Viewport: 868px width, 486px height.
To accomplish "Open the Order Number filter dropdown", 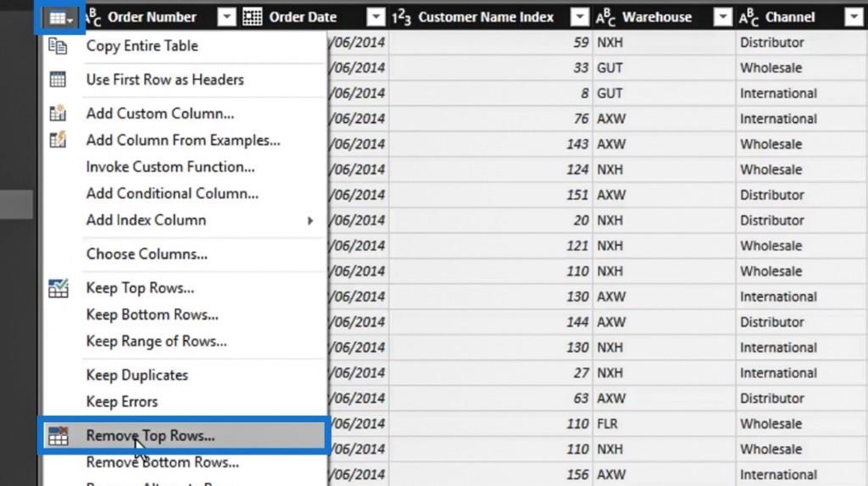I will pos(226,18).
